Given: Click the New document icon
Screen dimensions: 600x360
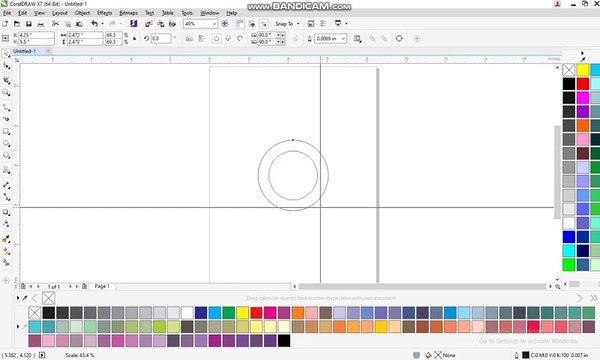Looking at the screenshot, I should (5, 24).
